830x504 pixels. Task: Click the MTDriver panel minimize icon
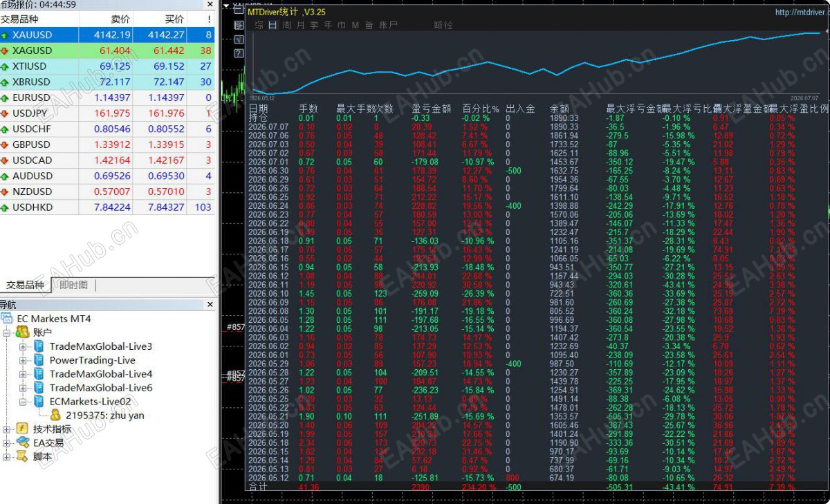239,11
